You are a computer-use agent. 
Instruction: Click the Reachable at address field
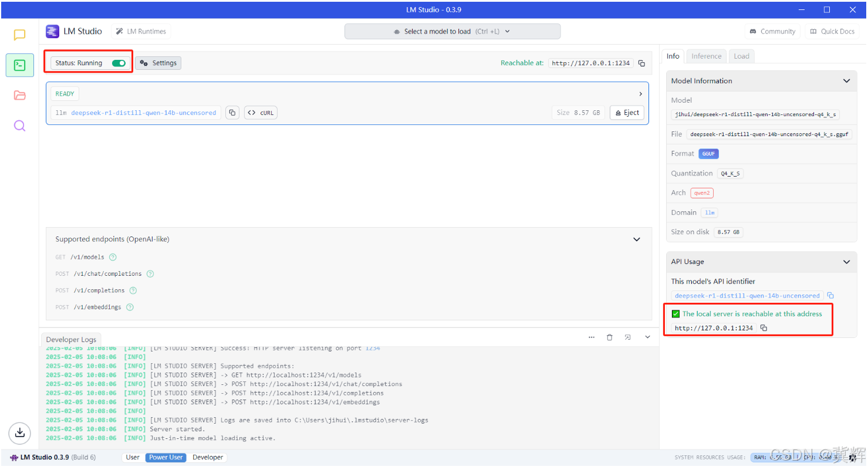point(591,63)
